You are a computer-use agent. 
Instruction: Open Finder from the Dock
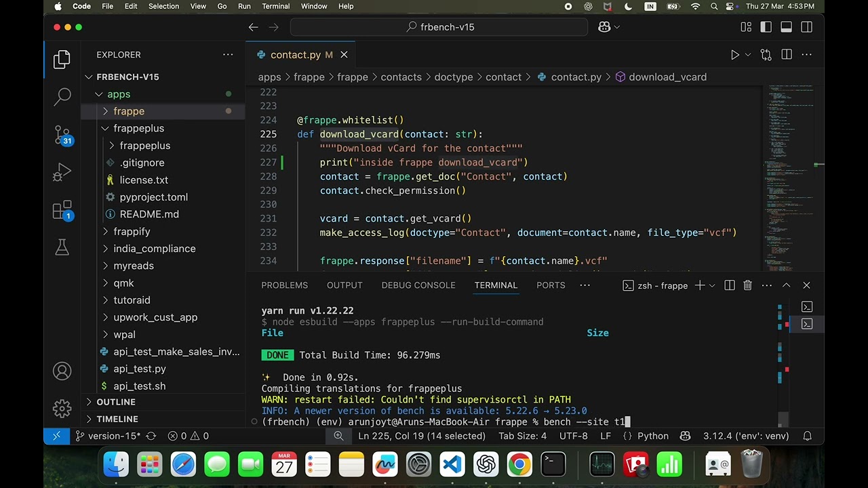(x=117, y=465)
